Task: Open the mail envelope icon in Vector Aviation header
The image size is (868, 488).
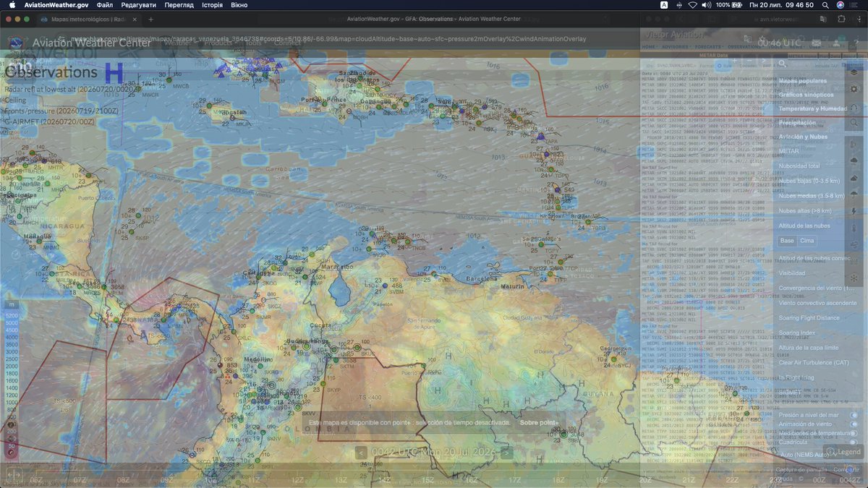Action: (816, 43)
